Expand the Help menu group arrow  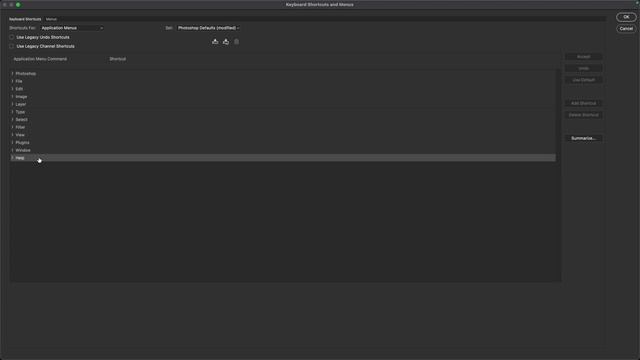click(x=12, y=158)
